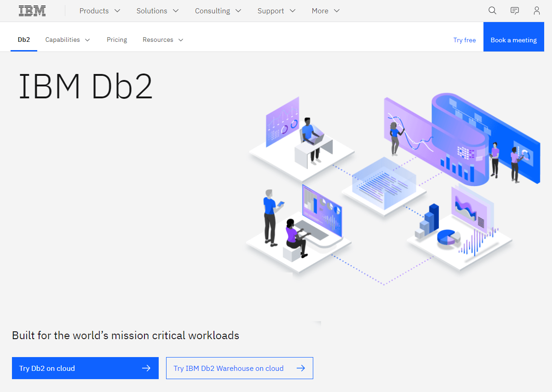Click arrow icon on Try Db2 on cloud

pos(146,368)
